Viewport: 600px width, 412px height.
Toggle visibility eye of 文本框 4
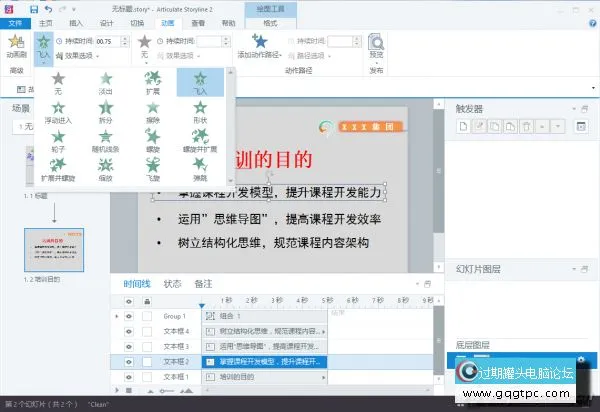[x=129, y=331]
